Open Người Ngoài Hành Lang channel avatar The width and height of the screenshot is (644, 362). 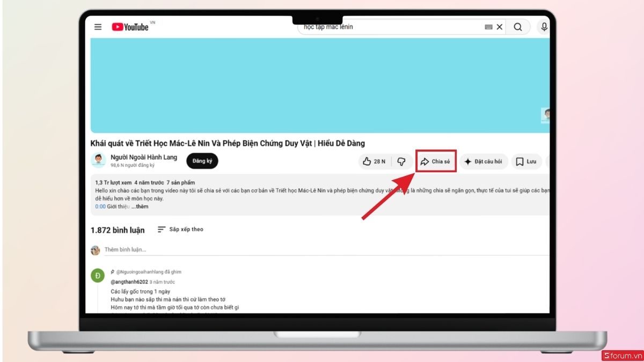[98, 160]
